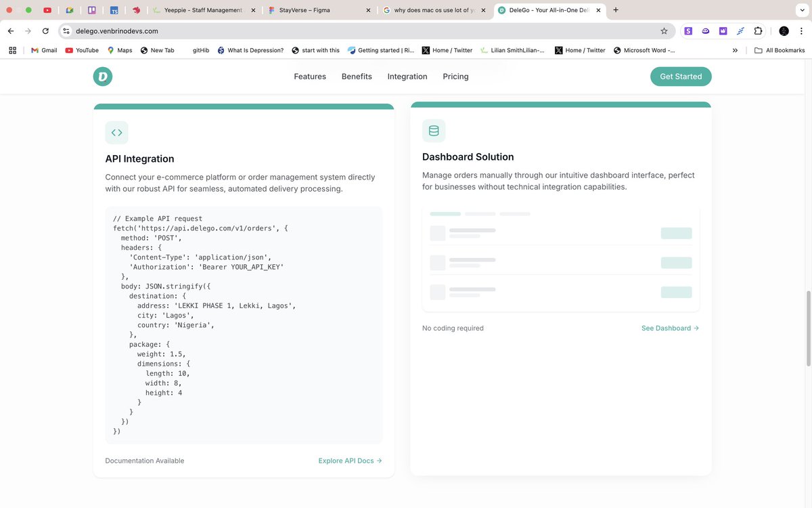The height and width of the screenshot is (508, 812).
Task: Click the API Integration code brackets icon
Action: click(x=116, y=133)
